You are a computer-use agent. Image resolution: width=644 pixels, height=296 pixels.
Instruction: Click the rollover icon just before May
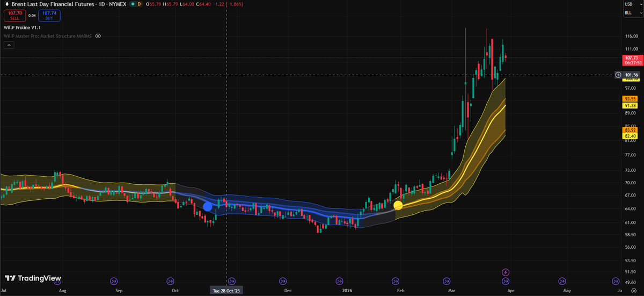pyautogui.click(x=562, y=280)
